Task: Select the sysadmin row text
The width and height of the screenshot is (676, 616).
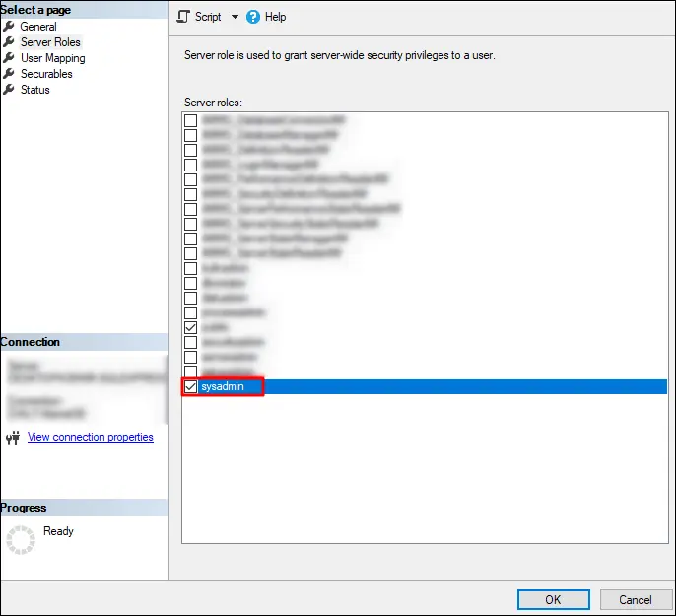Action: 223,386
